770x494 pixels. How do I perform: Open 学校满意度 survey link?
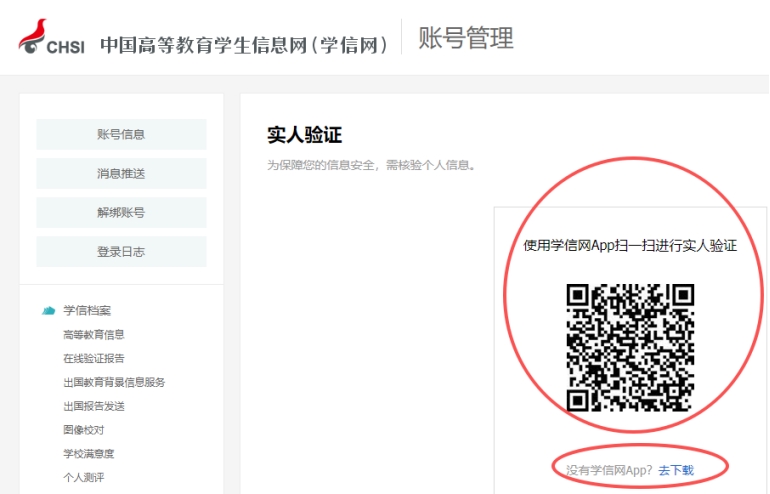tap(88, 454)
